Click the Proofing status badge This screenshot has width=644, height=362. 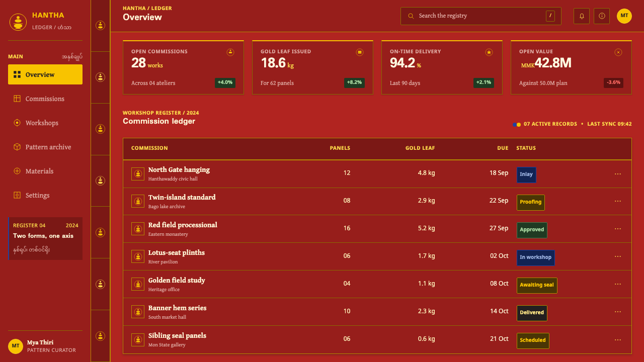coord(531,202)
